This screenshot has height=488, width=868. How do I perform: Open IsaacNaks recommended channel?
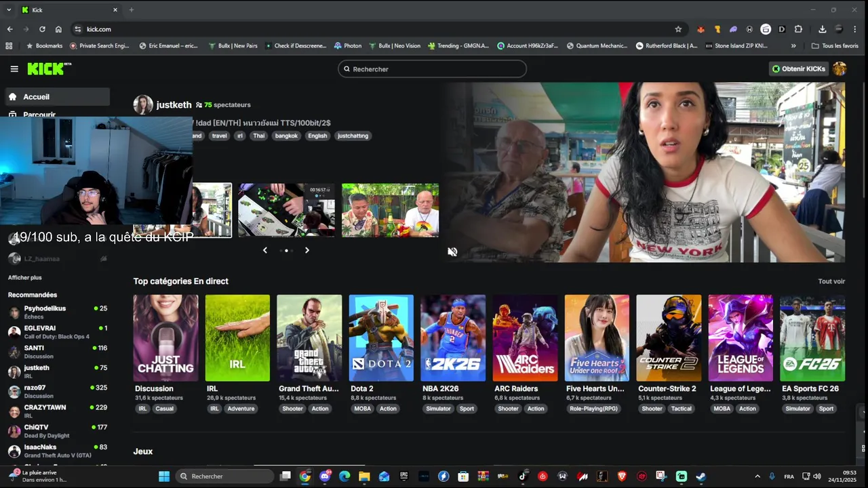click(x=57, y=451)
